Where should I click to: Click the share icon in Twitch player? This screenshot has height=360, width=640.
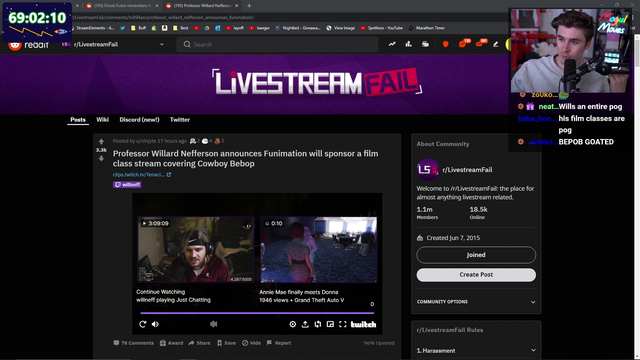coord(305,324)
